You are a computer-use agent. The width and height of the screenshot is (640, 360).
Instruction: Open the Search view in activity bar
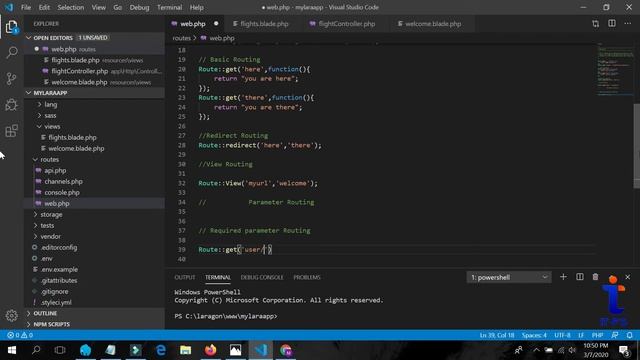pos(12,53)
